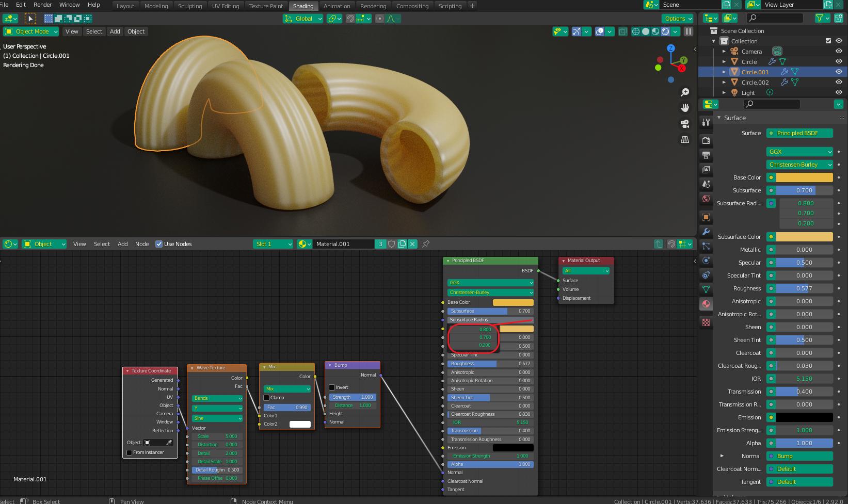Open the Options dropdown in the viewport
848x504 pixels.
[678, 19]
